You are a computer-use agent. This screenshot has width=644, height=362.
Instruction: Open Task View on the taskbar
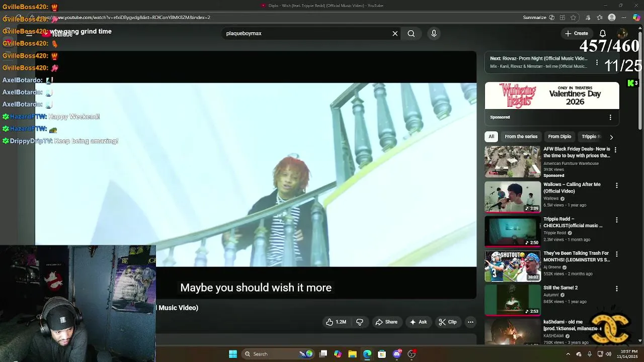pyautogui.click(x=324, y=354)
